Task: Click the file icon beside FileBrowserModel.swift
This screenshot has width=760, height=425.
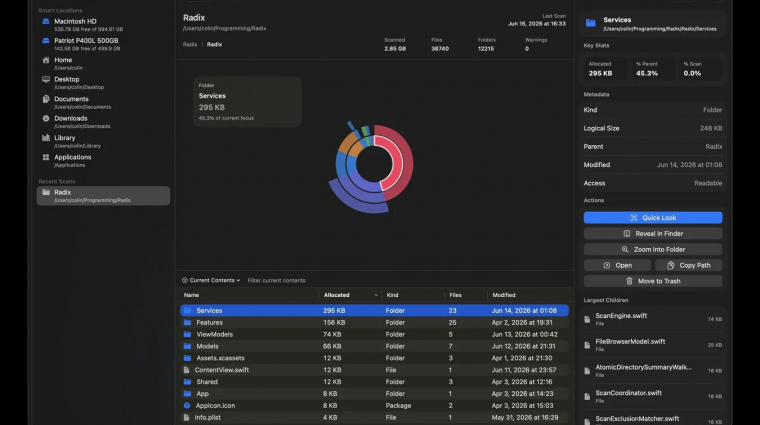Action: [587, 345]
